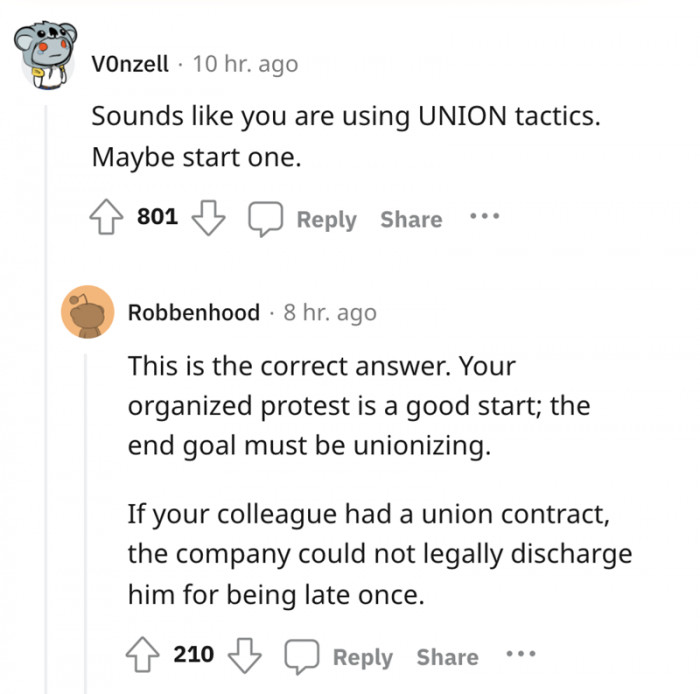Share V0nzell's comment

(x=410, y=219)
